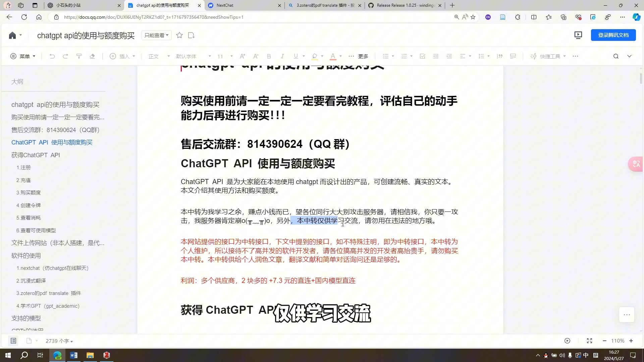Click the home icon in document header

[x=12, y=35]
